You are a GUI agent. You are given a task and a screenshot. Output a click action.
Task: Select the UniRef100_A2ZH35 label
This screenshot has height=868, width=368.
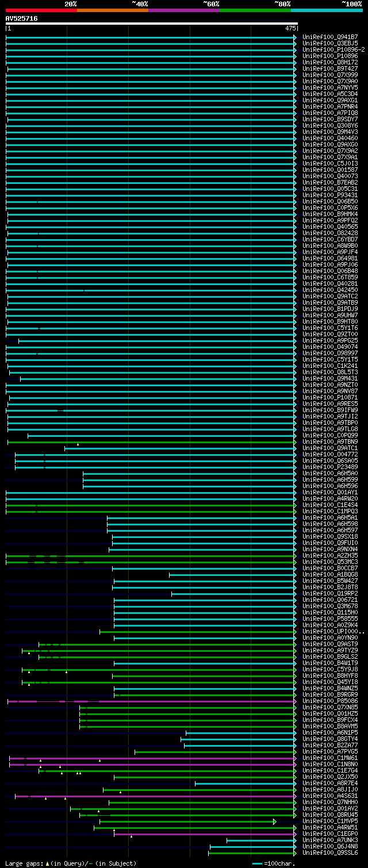(330, 556)
